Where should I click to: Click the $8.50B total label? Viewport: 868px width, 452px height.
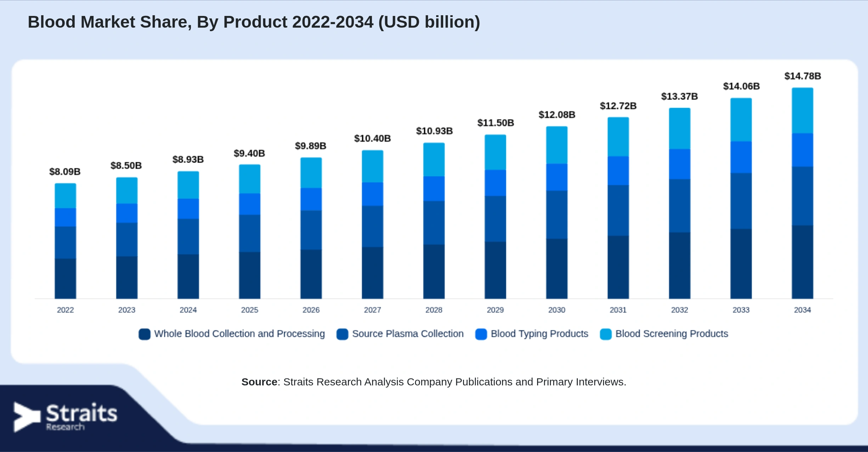126,166
